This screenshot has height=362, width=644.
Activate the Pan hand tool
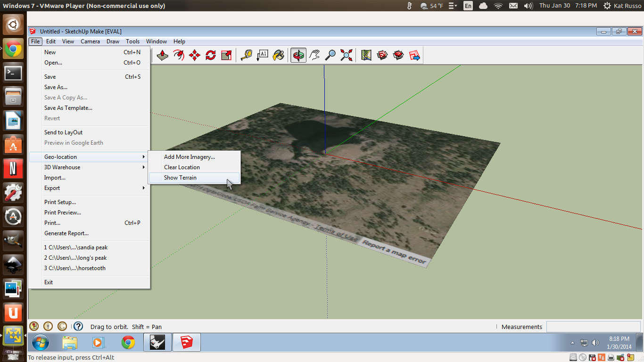point(314,55)
